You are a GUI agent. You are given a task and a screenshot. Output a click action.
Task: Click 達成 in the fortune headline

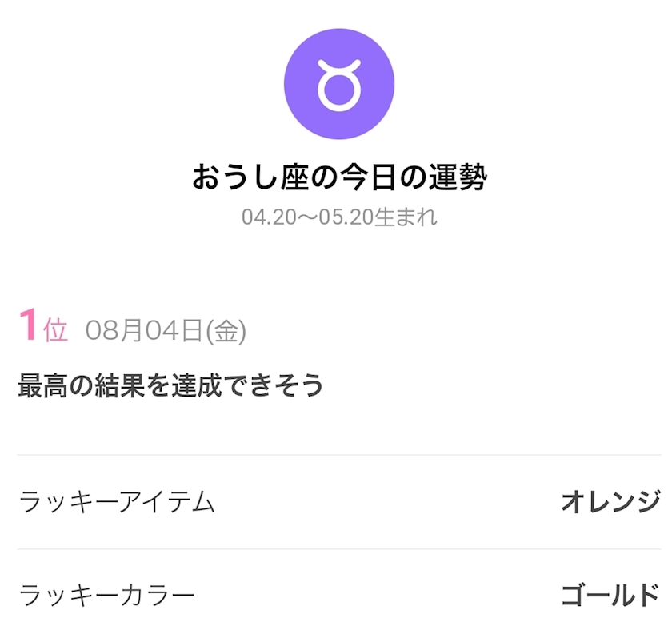[197, 385]
